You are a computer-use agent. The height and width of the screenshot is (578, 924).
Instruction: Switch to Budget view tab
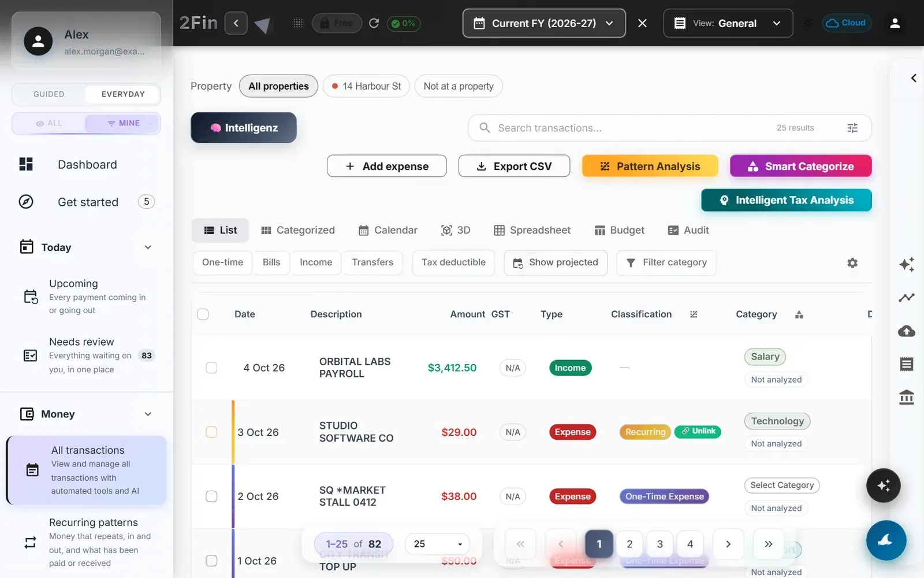pos(620,230)
